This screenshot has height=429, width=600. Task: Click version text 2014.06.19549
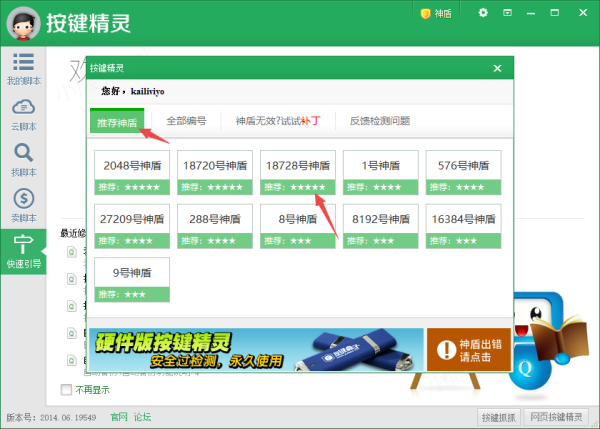[x=68, y=417]
